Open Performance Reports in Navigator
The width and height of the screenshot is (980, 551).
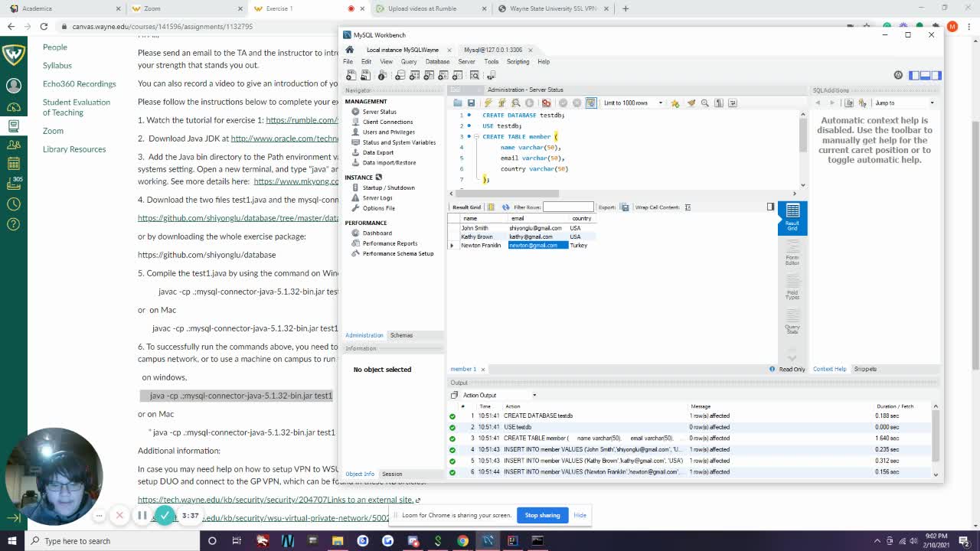(x=390, y=243)
